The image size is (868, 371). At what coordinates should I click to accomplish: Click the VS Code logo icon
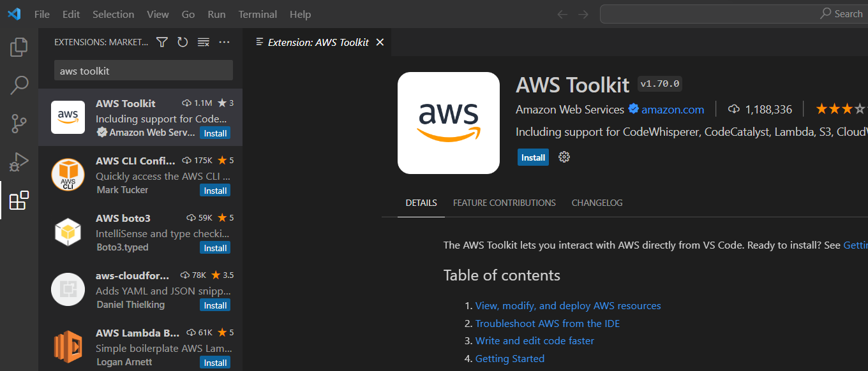point(14,14)
